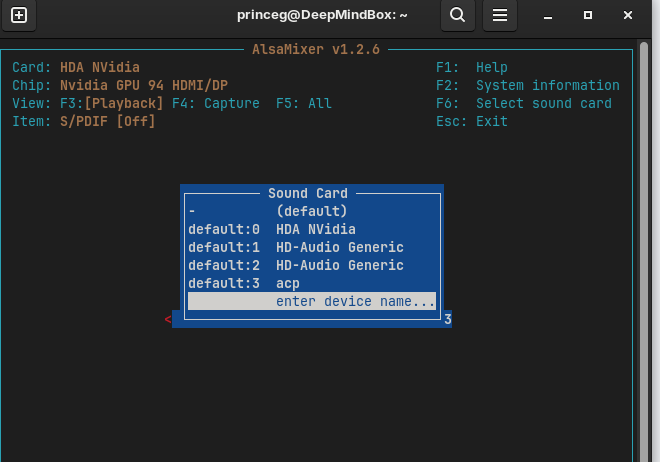Maximize the terminal window
This screenshot has width=660, height=462.
point(588,15)
